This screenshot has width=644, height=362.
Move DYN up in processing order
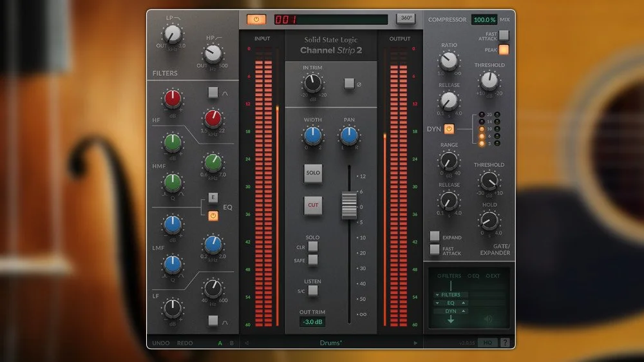coord(464,311)
